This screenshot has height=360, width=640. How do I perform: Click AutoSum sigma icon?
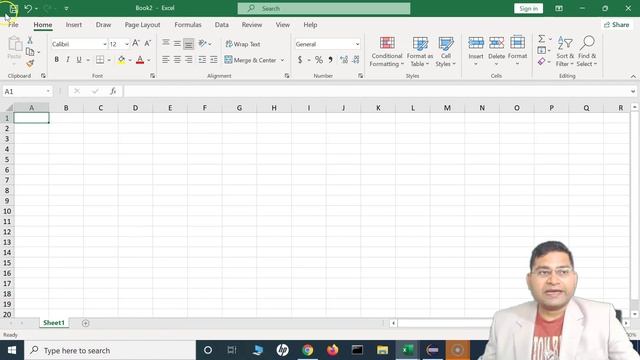click(x=542, y=39)
